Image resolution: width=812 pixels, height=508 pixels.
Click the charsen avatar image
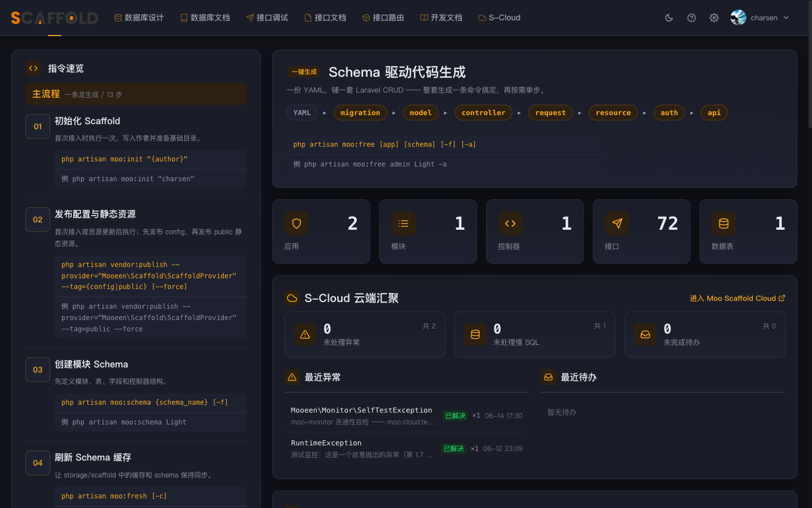click(738, 17)
